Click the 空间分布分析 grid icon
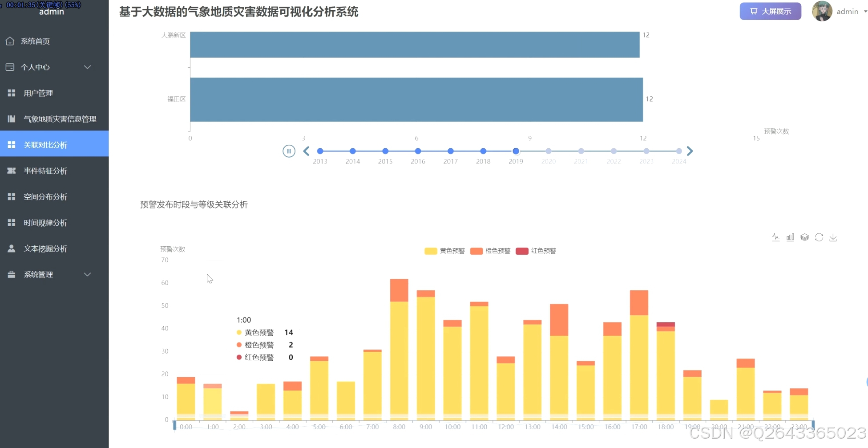This screenshot has width=868, height=448. (x=12, y=196)
